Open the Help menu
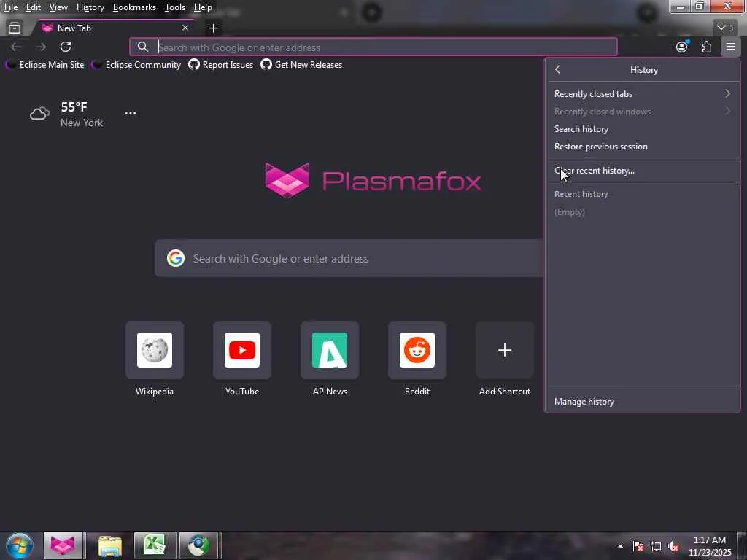 pos(203,7)
